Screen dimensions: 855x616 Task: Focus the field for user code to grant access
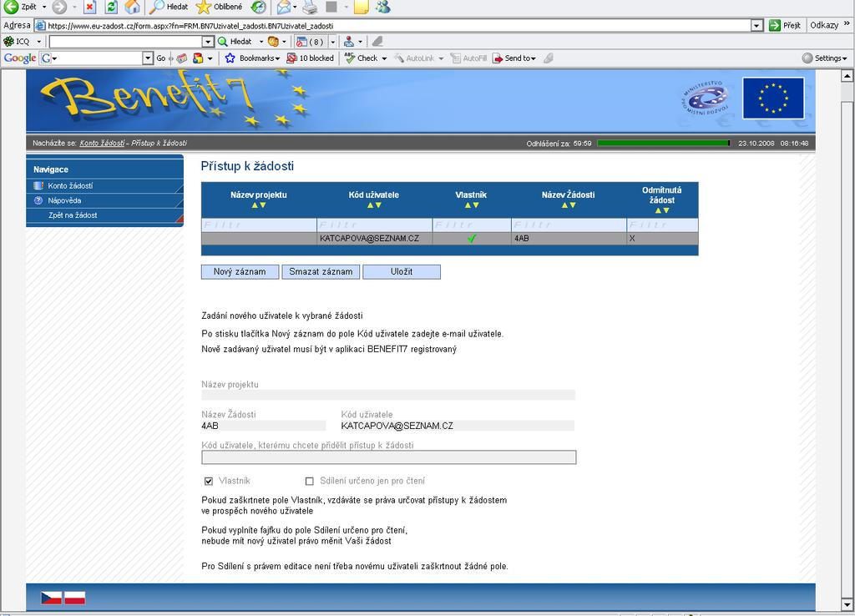pyautogui.click(x=389, y=457)
